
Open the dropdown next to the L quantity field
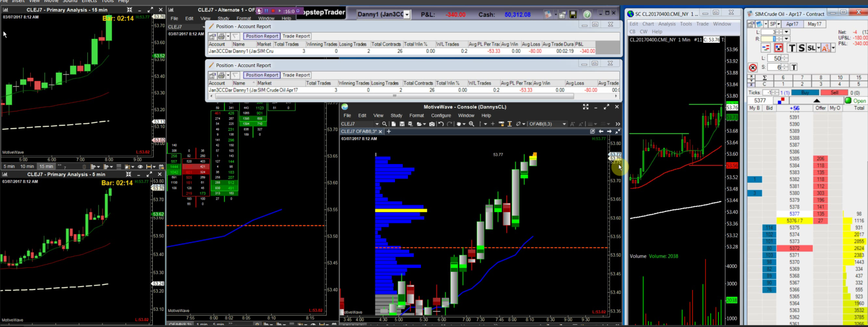[x=786, y=32]
